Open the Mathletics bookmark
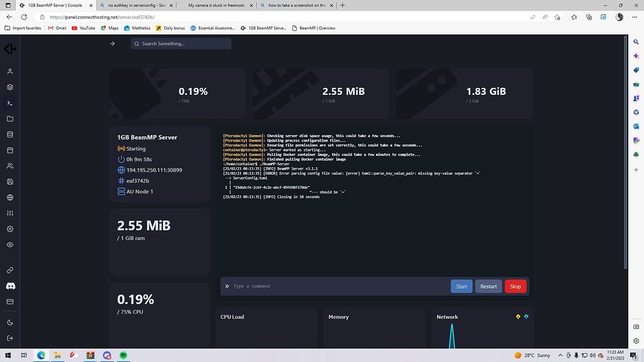 pos(137,28)
